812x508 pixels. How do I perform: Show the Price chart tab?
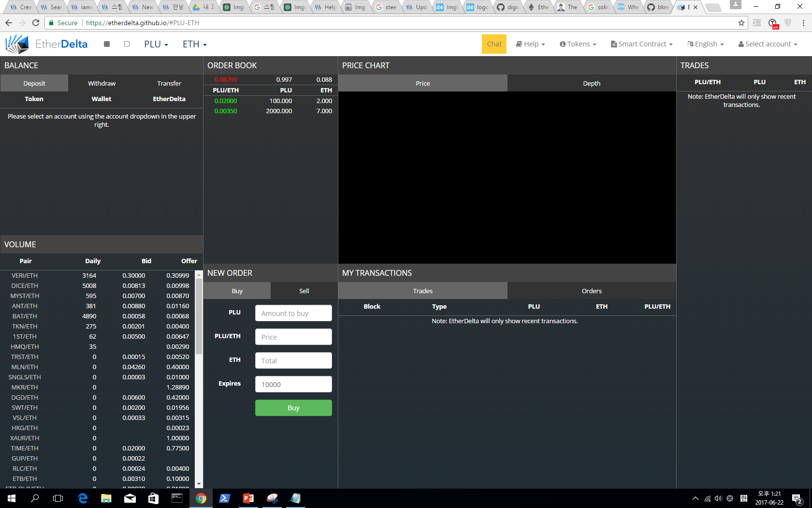coord(423,83)
